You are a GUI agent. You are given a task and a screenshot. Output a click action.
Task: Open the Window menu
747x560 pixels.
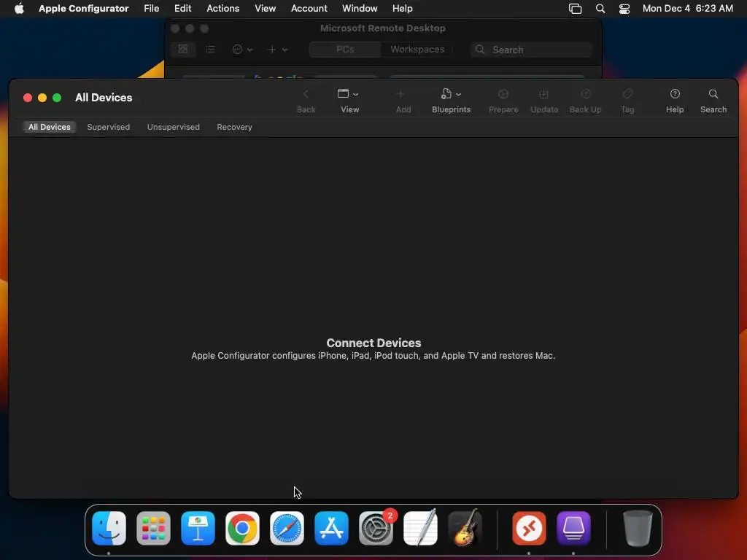tap(360, 9)
